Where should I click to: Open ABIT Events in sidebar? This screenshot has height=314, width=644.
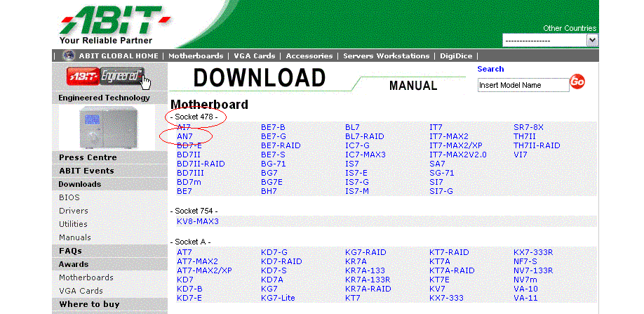click(x=86, y=171)
